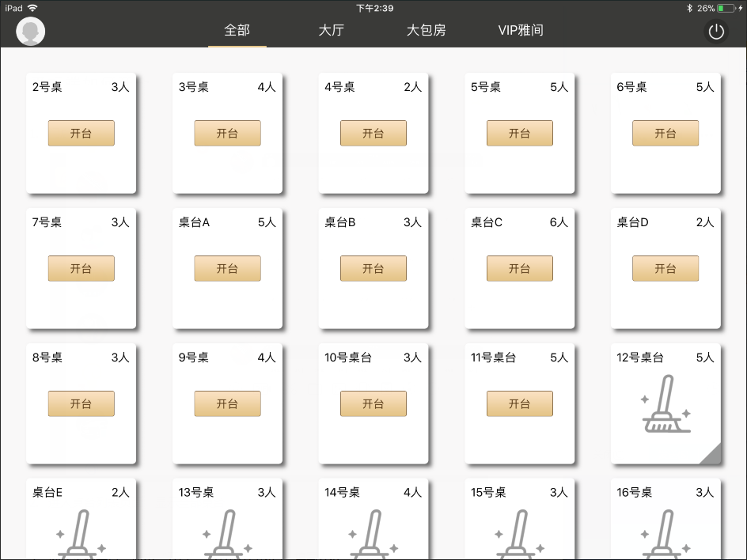747x560 pixels.
Task: Switch to the 大厅 tab
Action: pyautogui.click(x=331, y=31)
